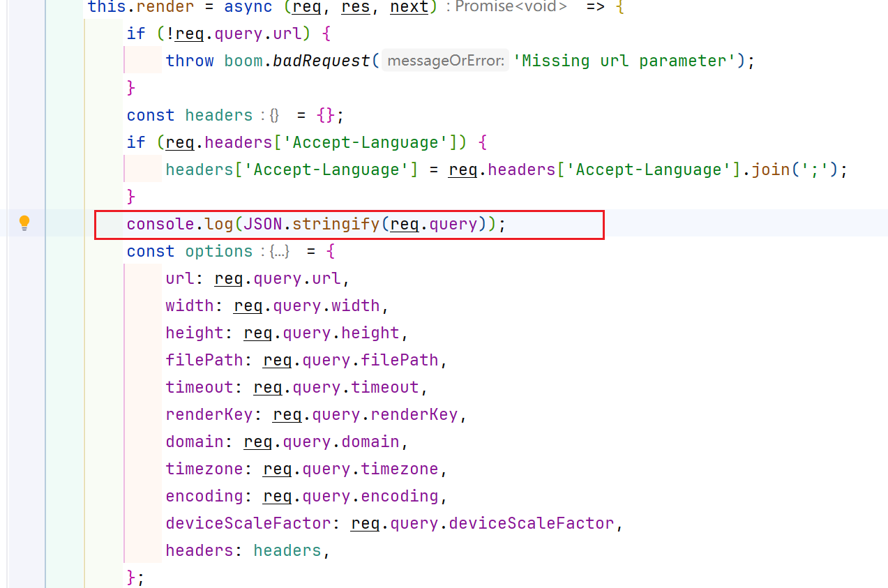
Task: Click the res parameter in function signature
Action: 355,7
